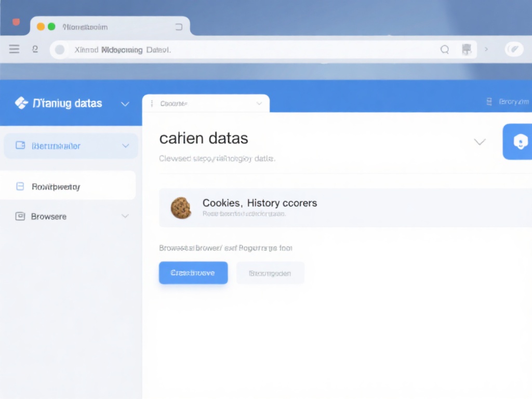The width and height of the screenshot is (532, 399).
Task: Open the chevron dropdown on the white content tab
Action: (x=259, y=103)
